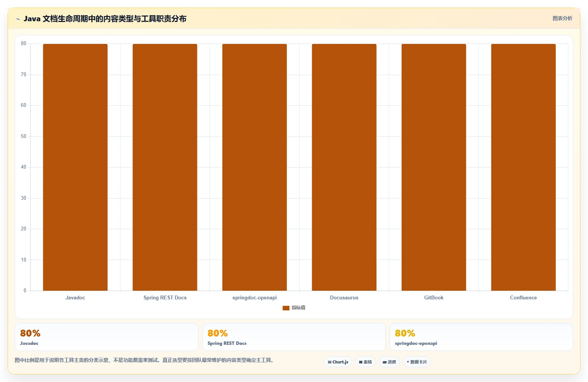
Task: Click the Docusaurus bar in chart
Action: click(344, 167)
